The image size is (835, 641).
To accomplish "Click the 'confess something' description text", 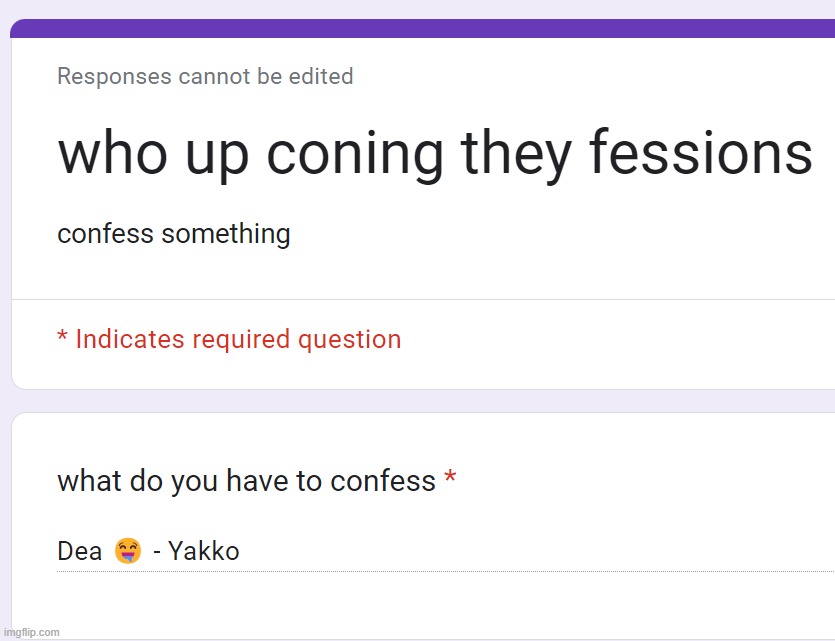I will (174, 234).
